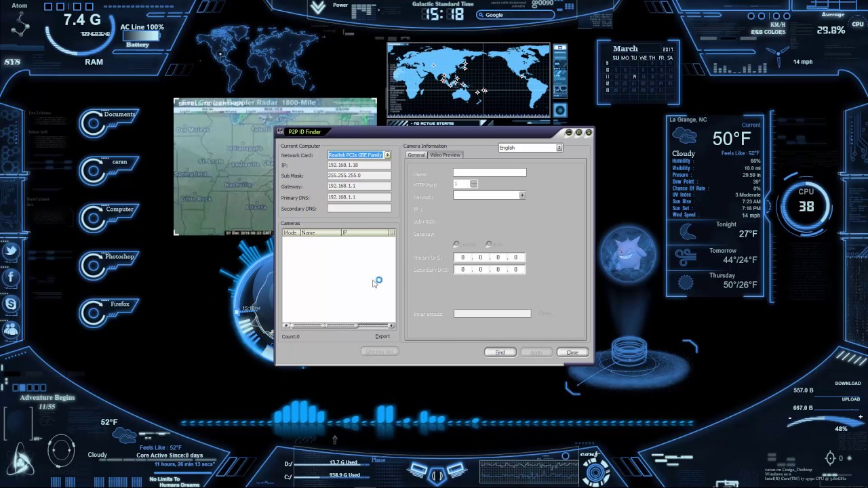Click the camera Name input field
The width and height of the screenshot is (868, 488).
[x=490, y=173]
